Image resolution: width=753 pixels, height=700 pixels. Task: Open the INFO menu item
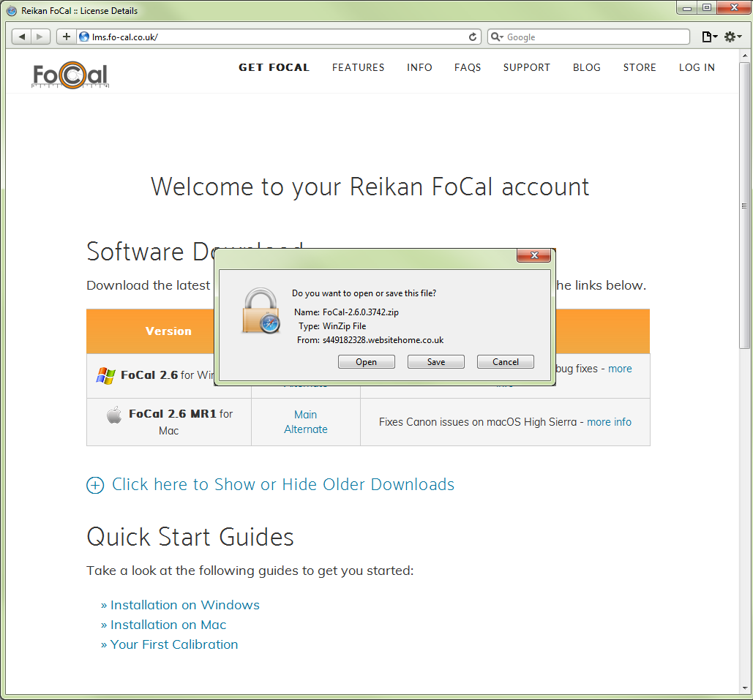(419, 67)
